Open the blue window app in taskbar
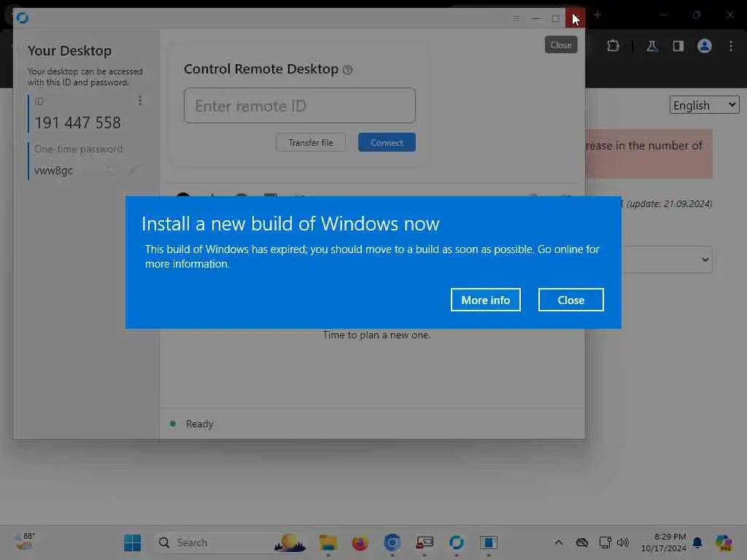Image resolution: width=747 pixels, height=560 pixels. point(488,542)
